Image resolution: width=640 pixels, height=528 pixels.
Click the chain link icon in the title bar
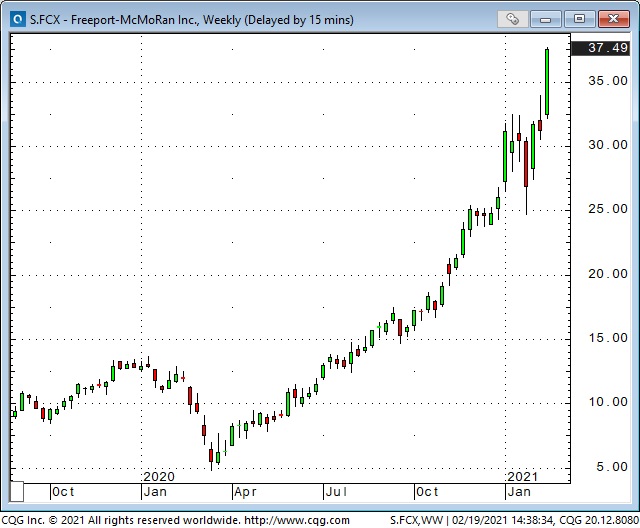513,19
